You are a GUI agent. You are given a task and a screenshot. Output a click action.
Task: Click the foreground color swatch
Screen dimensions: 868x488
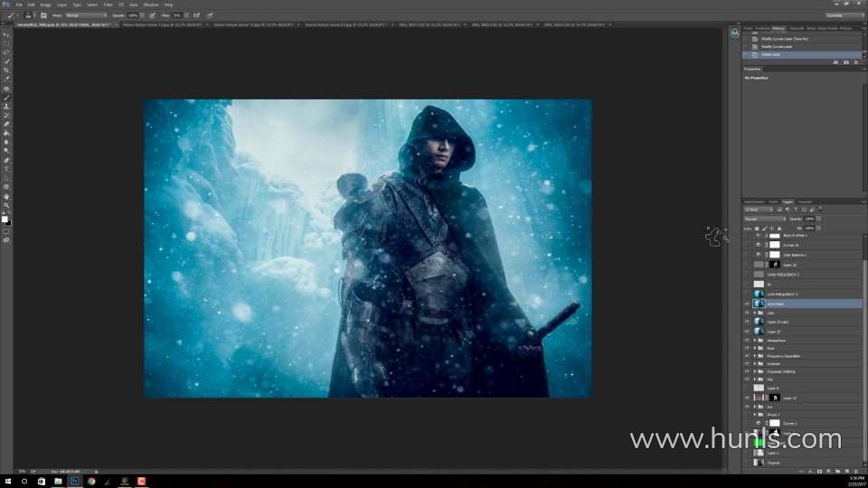click(5, 219)
